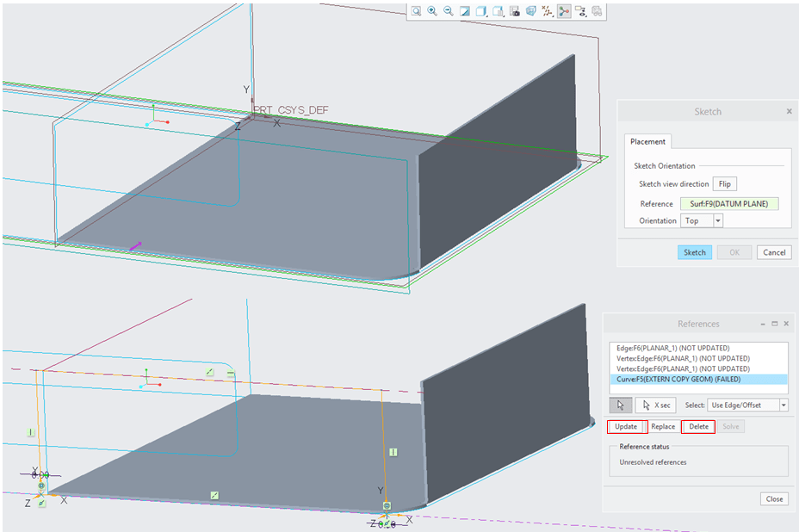Click the Zoom Out icon

point(449,11)
